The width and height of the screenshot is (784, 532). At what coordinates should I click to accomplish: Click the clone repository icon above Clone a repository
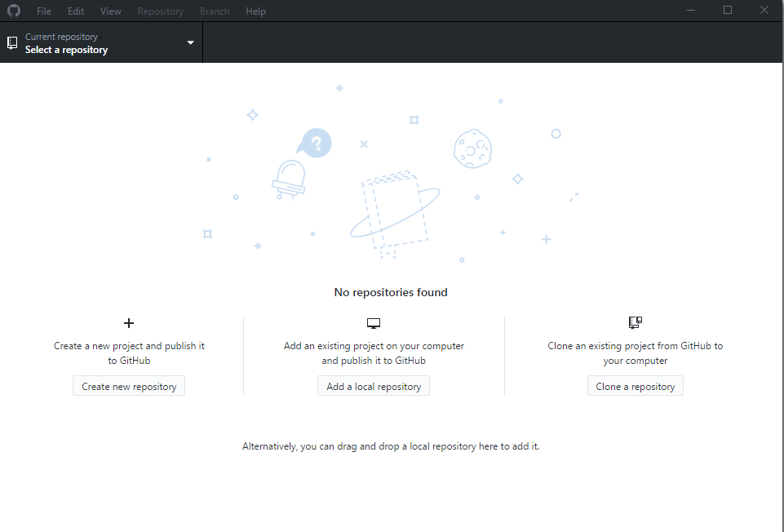[x=635, y=321]
